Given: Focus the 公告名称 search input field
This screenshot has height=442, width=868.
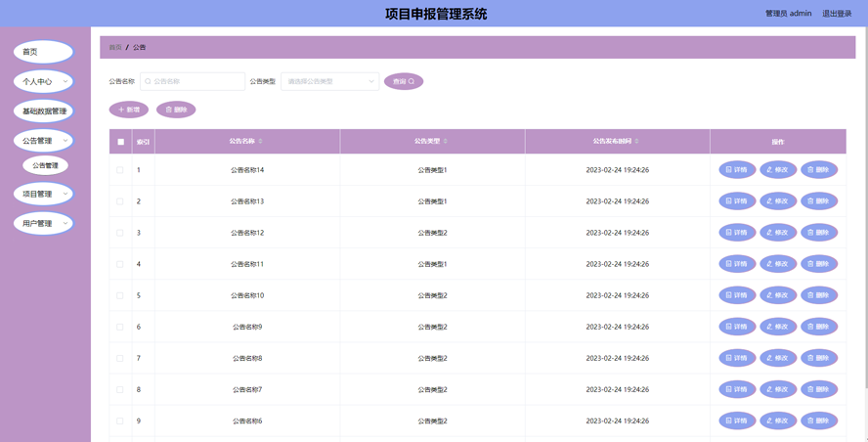Looking at the screenshot, I should click(x=193, y=81).
